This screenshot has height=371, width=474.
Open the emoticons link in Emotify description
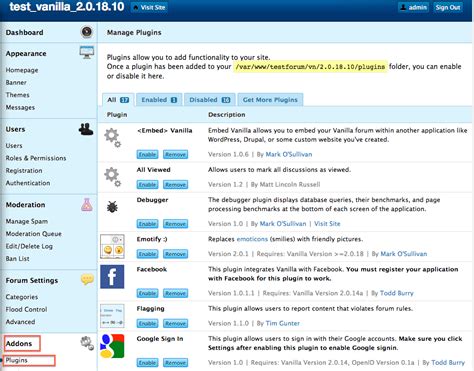pos(252,239)
